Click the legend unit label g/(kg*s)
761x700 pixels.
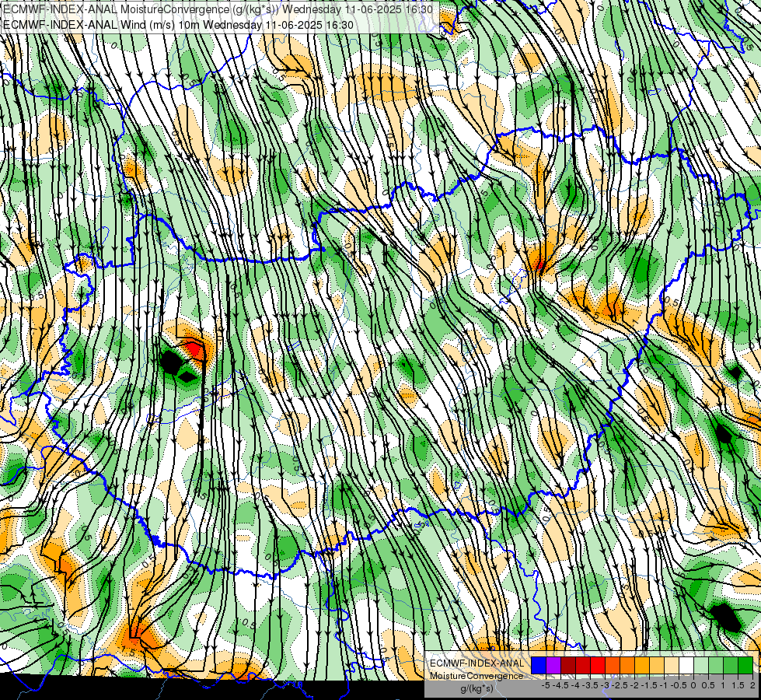[476, 689]
